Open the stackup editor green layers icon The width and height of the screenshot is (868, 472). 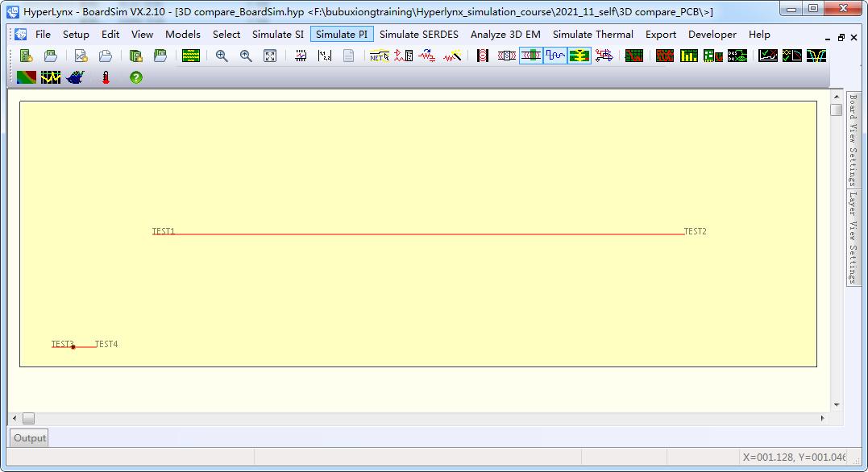tap(190, 56)
